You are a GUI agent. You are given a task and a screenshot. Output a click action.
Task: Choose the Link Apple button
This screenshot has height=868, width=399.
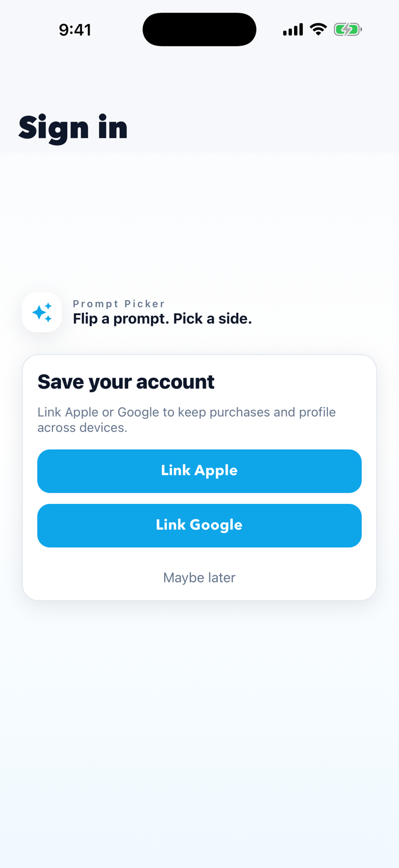(x=199, y=471)
